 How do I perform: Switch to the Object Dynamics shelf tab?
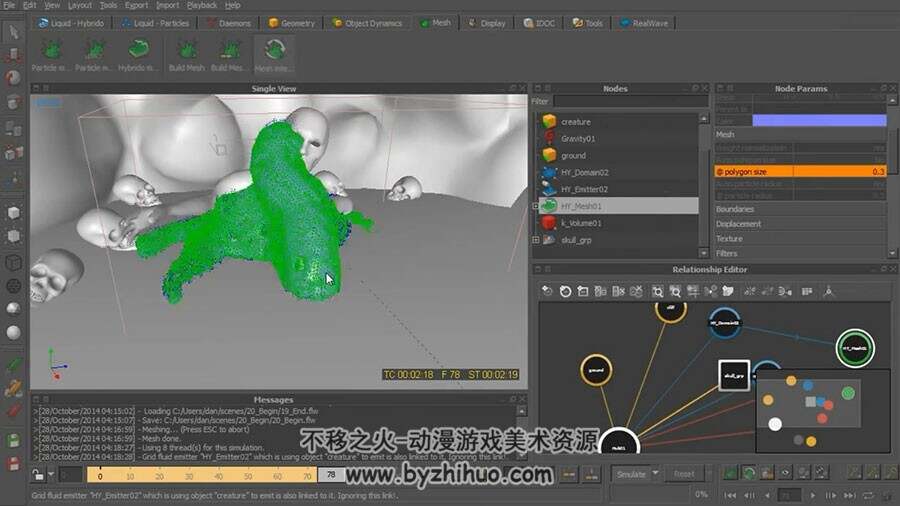367,23
